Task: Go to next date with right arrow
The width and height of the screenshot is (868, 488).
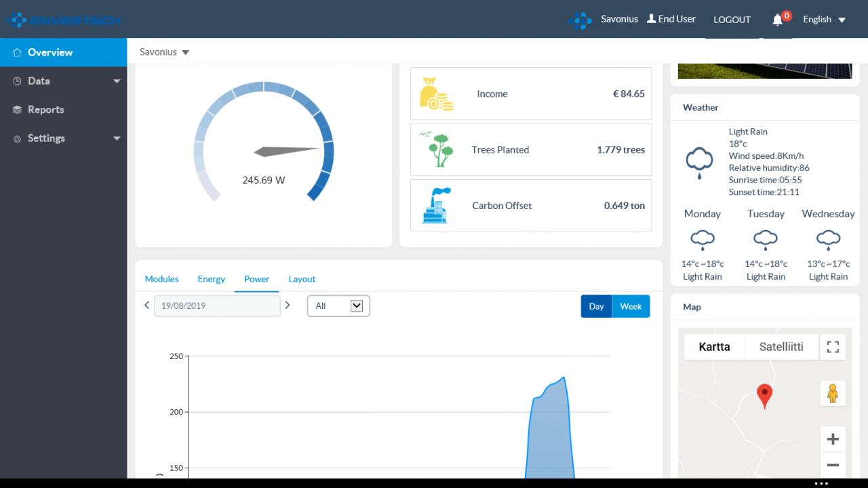Action: [x=288, y=305]
